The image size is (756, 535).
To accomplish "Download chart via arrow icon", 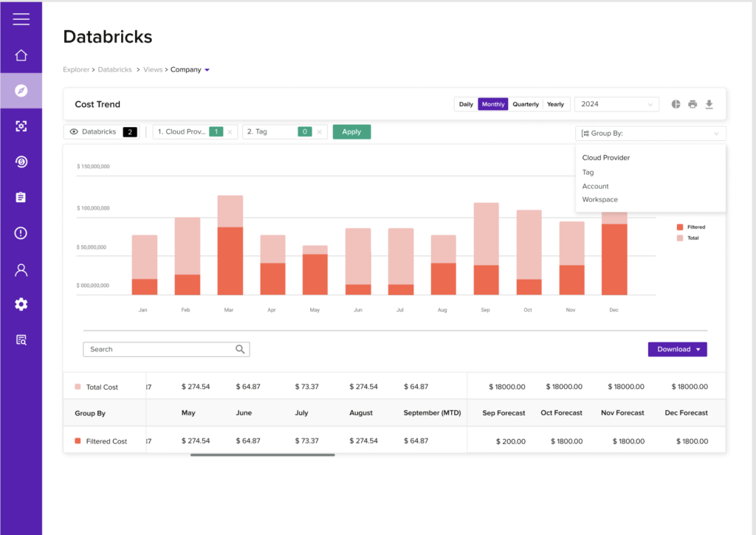I will click(x=709, y=104).
